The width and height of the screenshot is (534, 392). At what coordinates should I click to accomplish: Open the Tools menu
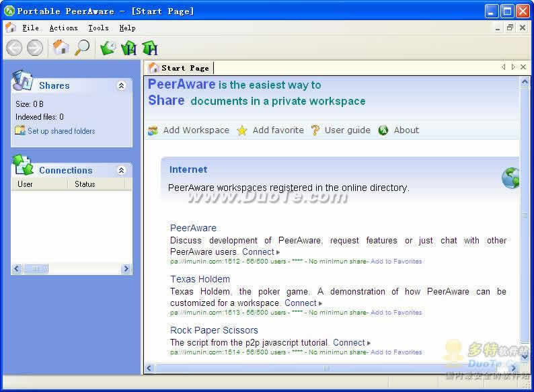(x=98, y=28)
